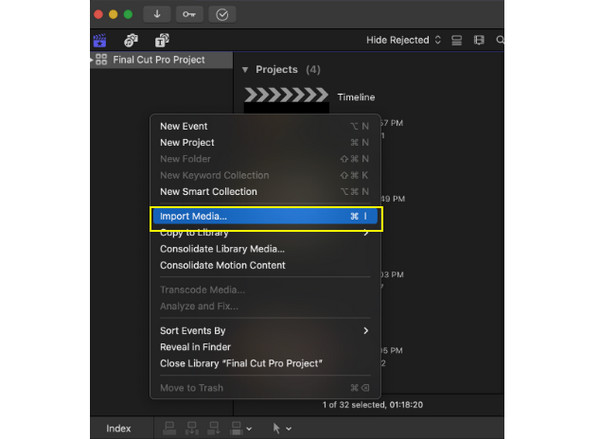The height and width of the screenshot is (439, 600).
Task: Click the green full screen window button
Action: (128, 15)
